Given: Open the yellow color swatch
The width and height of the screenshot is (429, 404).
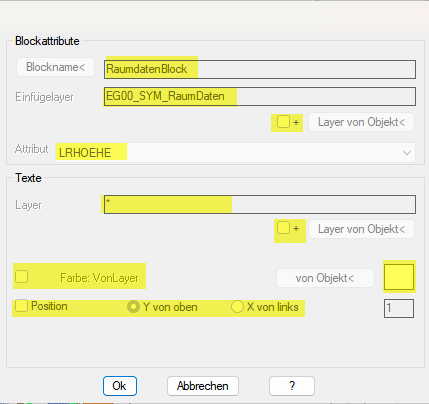Looking at the screenshot, I should click(399, 277).
